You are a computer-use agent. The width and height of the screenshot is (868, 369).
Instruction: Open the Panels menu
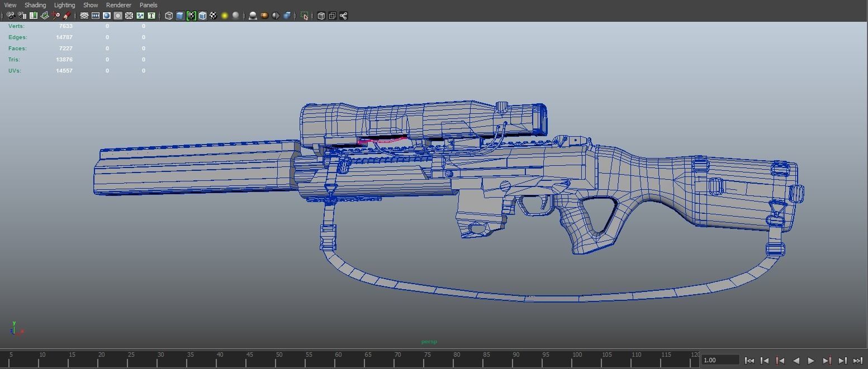pos(148,5)
